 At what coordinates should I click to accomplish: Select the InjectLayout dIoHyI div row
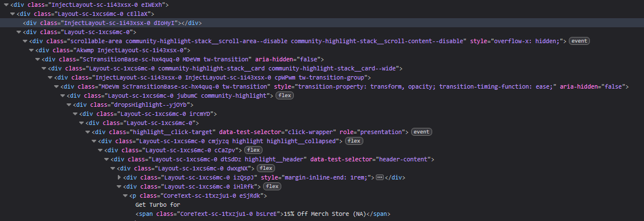click(x=322, y=23)
